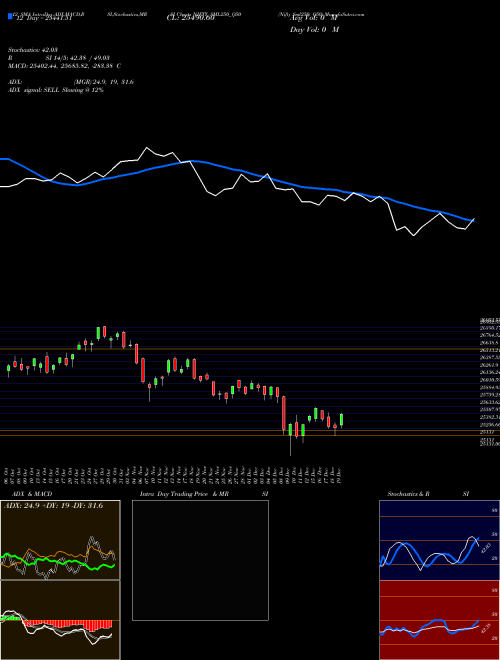
Task: Click the Stochastics: 42.03 reading
Action: click(x=32, y=50)
